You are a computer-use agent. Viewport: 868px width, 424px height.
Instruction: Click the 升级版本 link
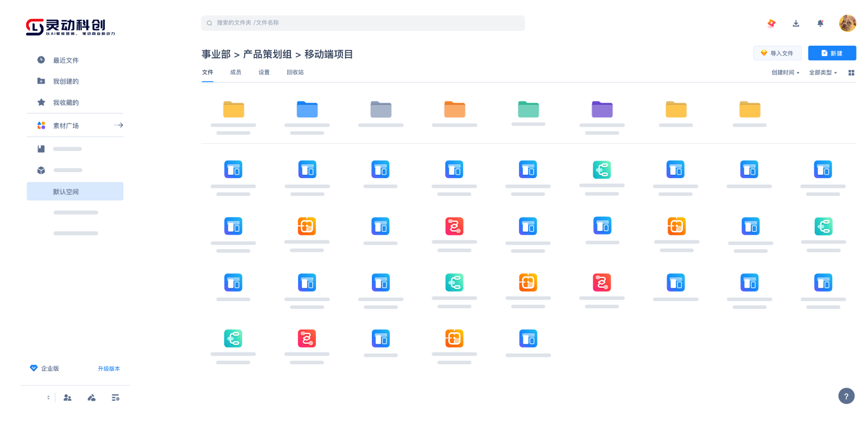109,369
